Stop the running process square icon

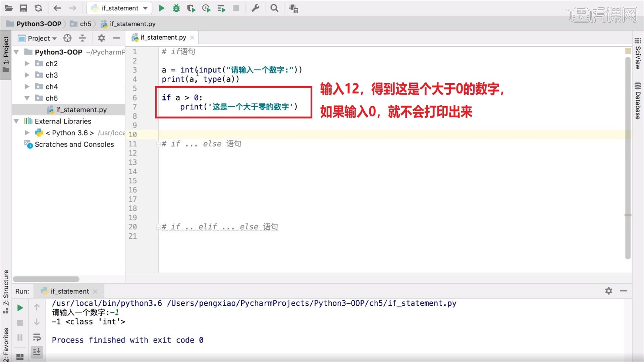[x=236, y=8]
